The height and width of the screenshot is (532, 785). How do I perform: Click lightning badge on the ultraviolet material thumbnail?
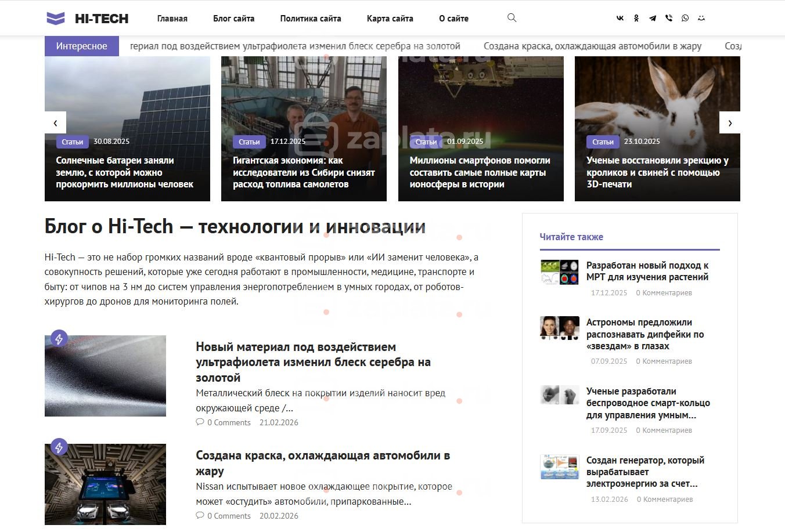(59, 338)
